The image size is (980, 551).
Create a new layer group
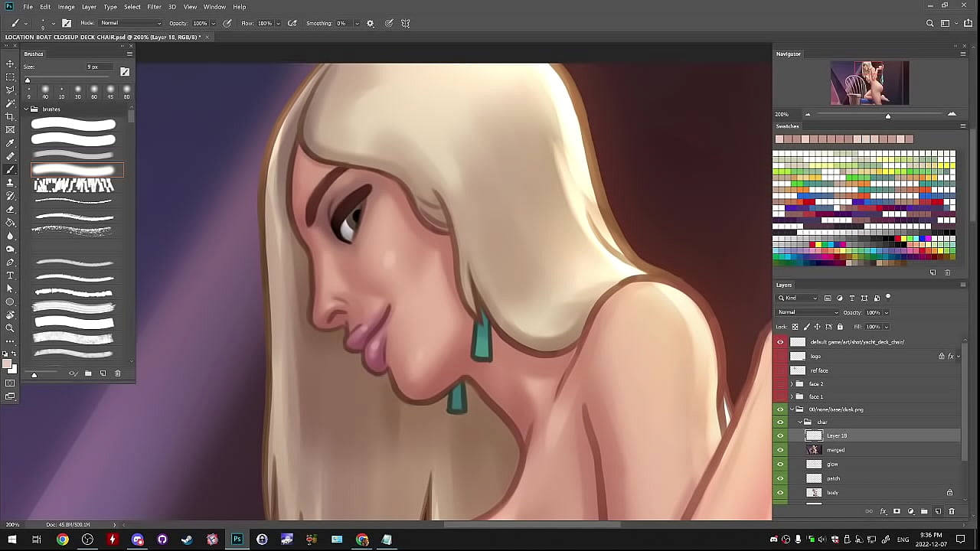pyautogui.click(x=924, y=511)
